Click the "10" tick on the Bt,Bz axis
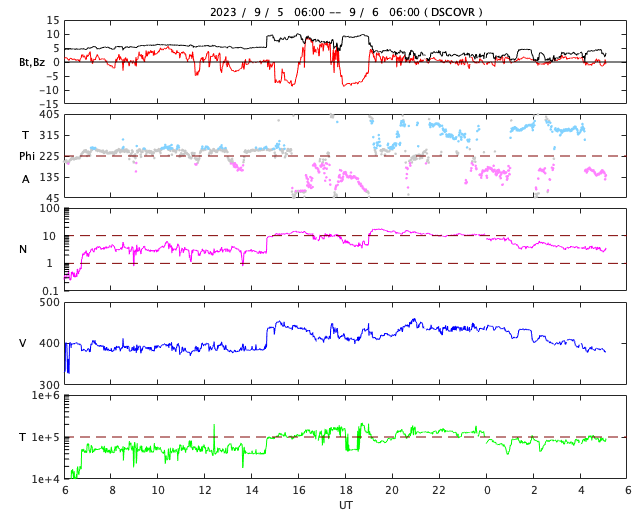640x512 pixels. [53, 34]
